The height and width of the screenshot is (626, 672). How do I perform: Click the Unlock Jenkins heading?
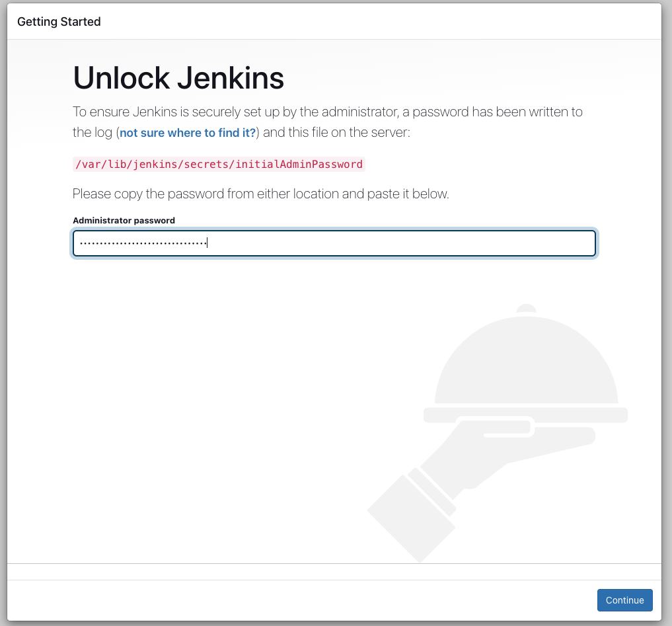point(178,78)
